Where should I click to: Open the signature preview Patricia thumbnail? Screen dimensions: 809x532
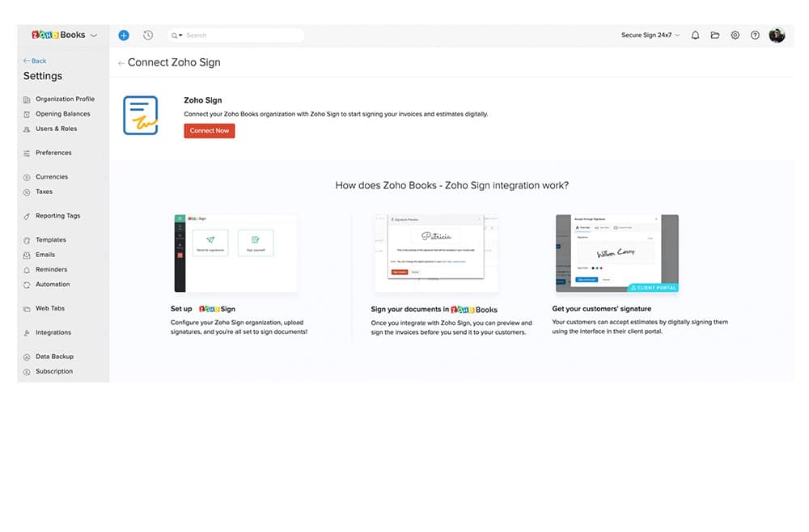437,254
